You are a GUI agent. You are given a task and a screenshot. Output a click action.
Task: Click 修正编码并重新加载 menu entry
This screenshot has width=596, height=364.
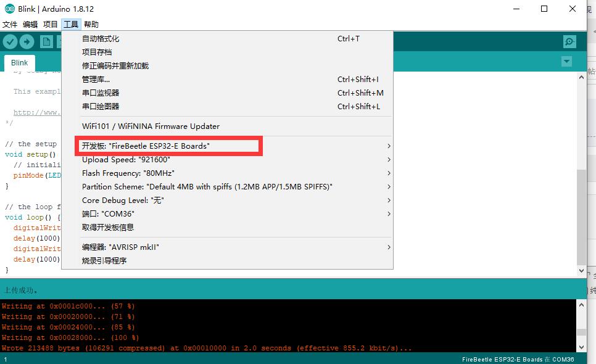pyautogui.click(x=227, y=66)
